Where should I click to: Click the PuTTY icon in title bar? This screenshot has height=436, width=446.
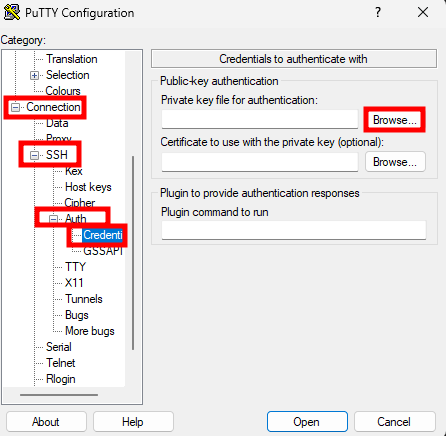[x=12, y=12]
